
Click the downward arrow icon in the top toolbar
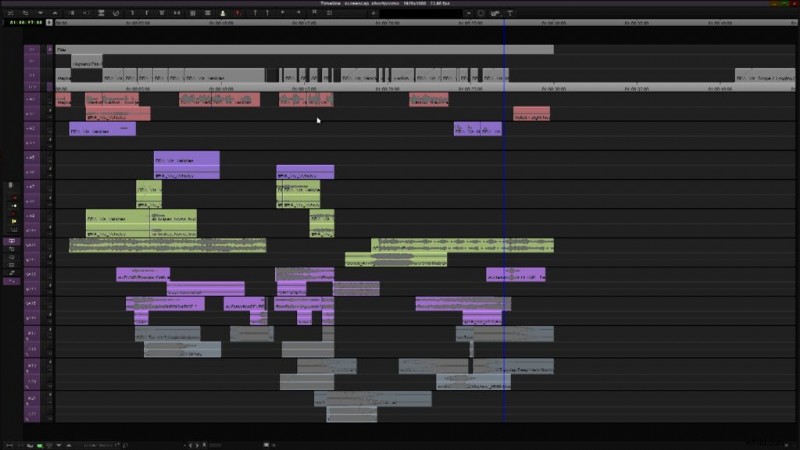(x=40, y=13)
